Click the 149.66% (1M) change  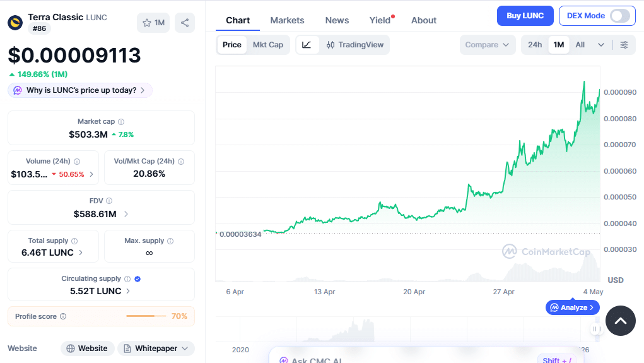(38, 74)
